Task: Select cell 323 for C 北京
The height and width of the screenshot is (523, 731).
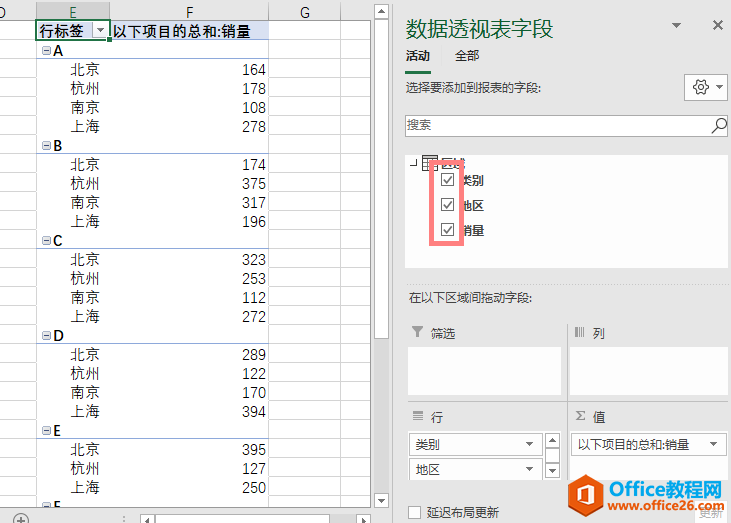Action: pos(189,259)
